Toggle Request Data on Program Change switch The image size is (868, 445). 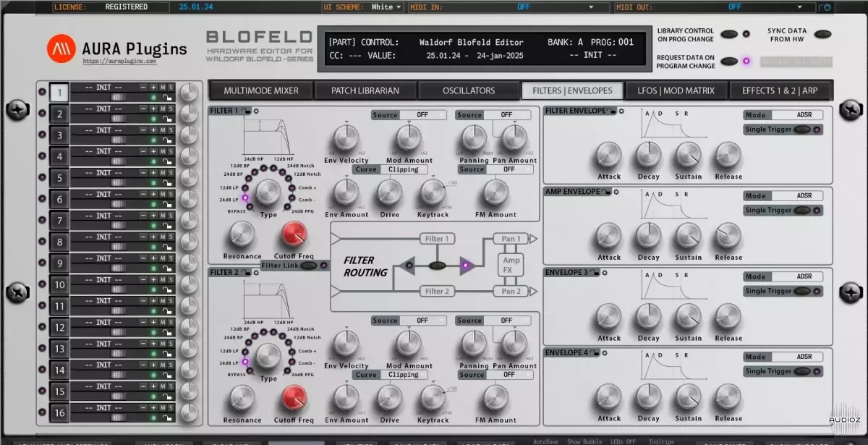[731, 61]
